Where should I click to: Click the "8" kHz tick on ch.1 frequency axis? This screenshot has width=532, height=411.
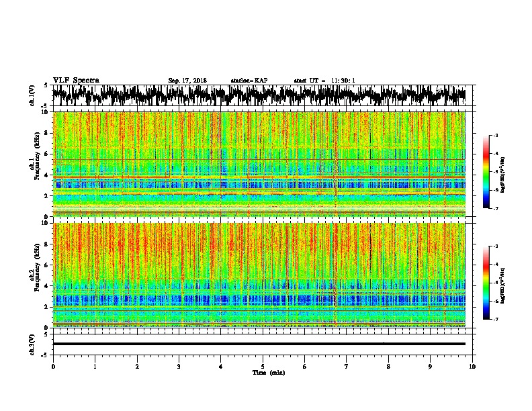point(46,133)
